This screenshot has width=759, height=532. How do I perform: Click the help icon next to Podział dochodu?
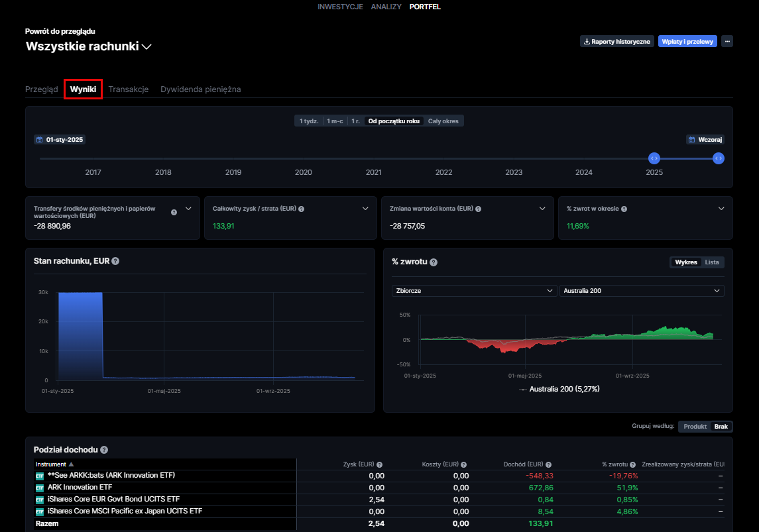click(104, 450)
